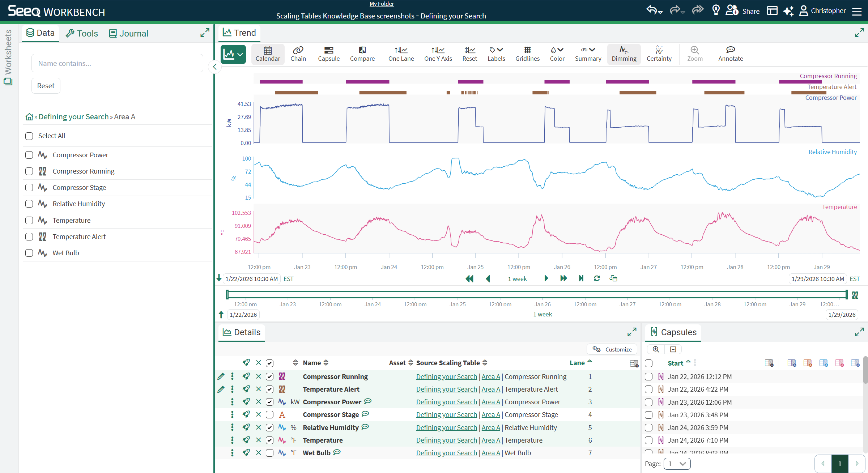The height and width of the screenshot is (473, 868).
Task: Click the investigation range slider bar
Action: click(x=537, y=295)
